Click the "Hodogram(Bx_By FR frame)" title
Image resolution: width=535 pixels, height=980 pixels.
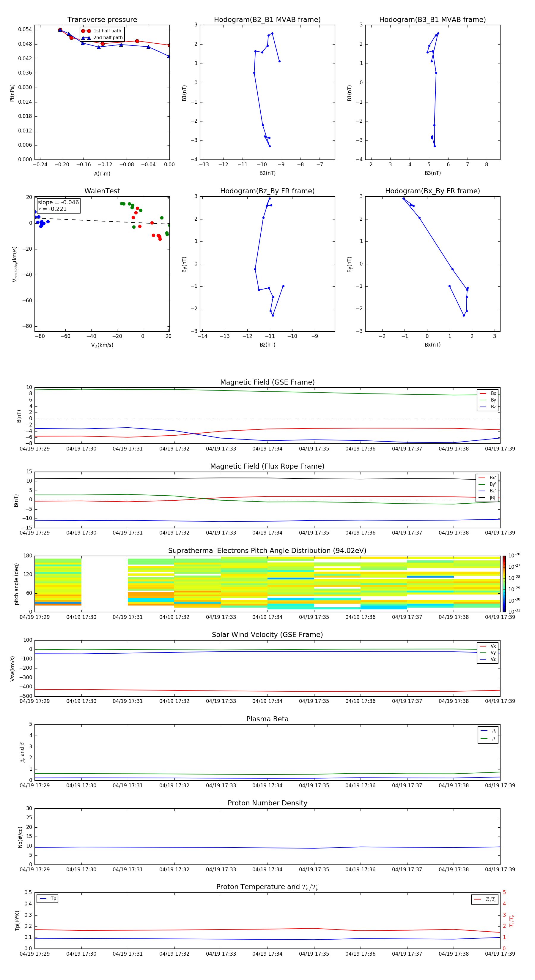coord(432,191)
